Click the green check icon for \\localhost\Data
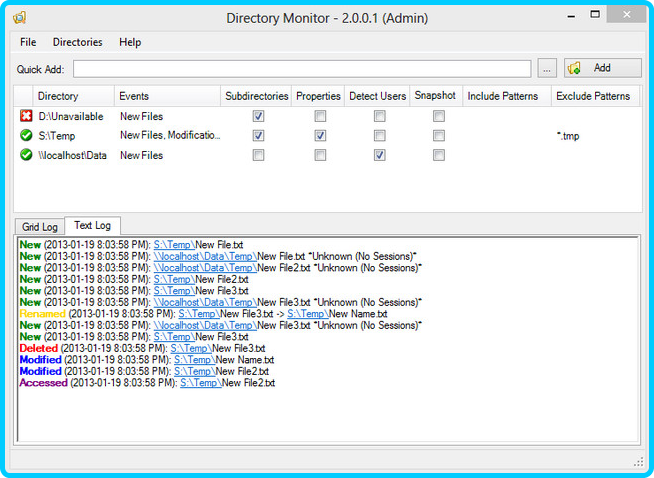The height and width of the screenshot is (478, 654). (x=26, y=155)
